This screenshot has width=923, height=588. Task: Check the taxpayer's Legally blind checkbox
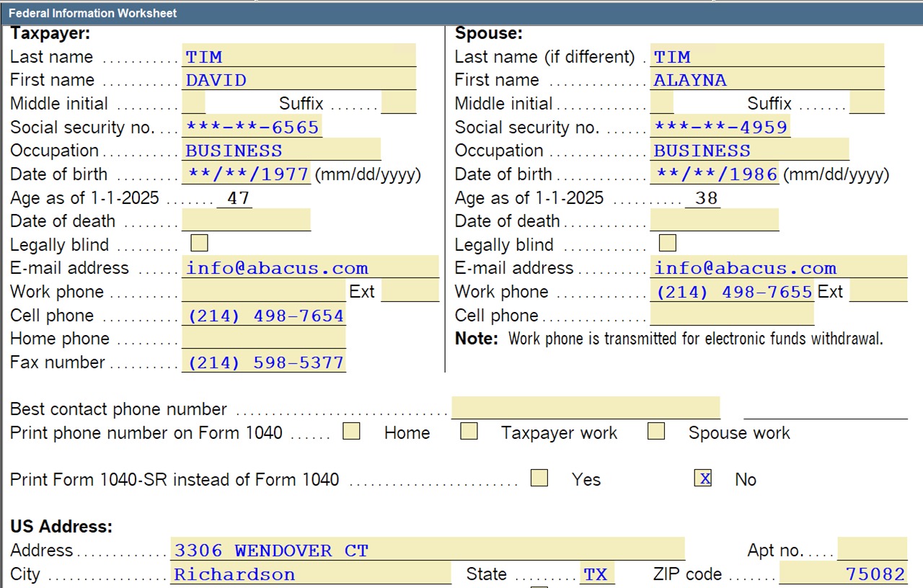tap(199, 243)
